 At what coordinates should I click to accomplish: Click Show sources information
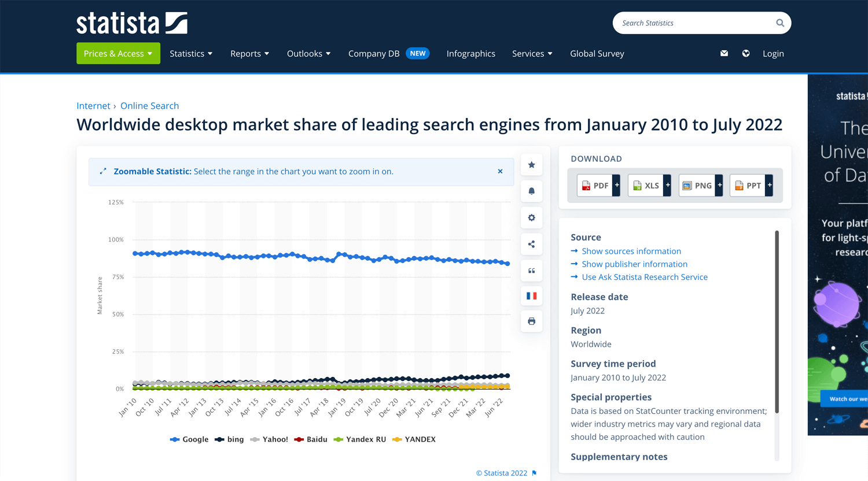pyautogui.click(x=631, y=251)
